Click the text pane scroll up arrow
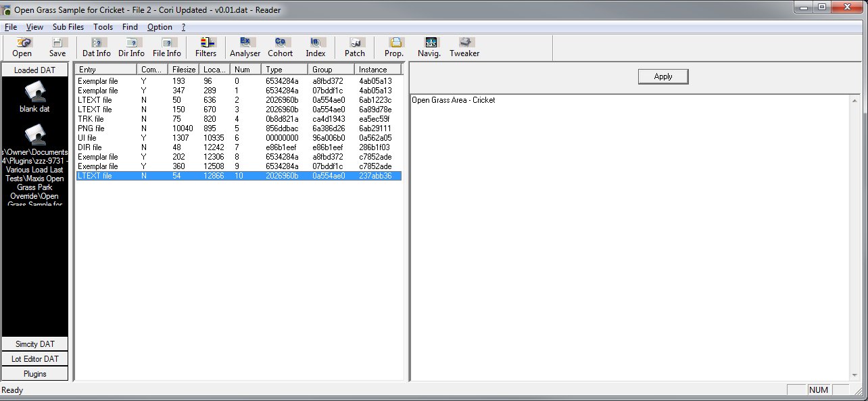The image size is (868, 401). pyautogui.click(x=856, y=101)
